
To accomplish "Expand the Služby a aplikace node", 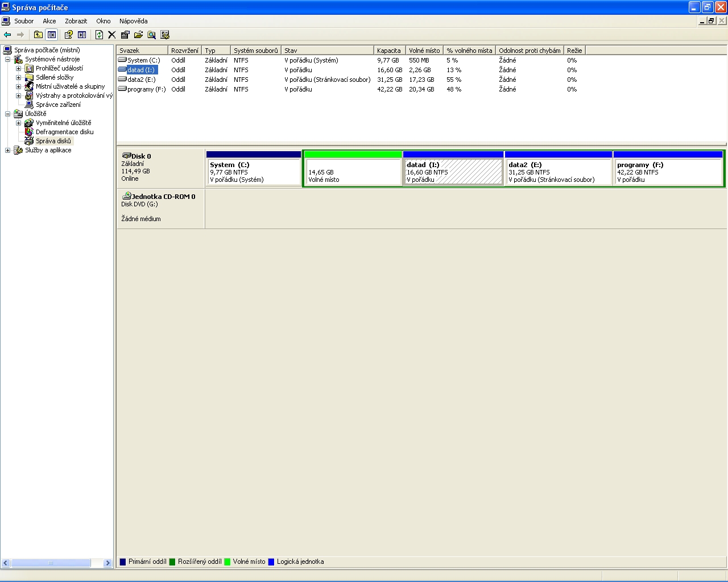I will point(7,150).
